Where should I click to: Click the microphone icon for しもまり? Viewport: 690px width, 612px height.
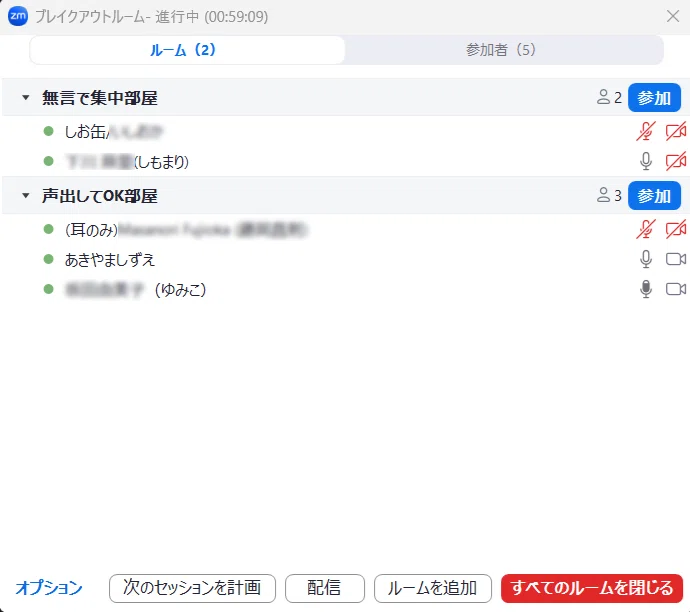[646, 161]
